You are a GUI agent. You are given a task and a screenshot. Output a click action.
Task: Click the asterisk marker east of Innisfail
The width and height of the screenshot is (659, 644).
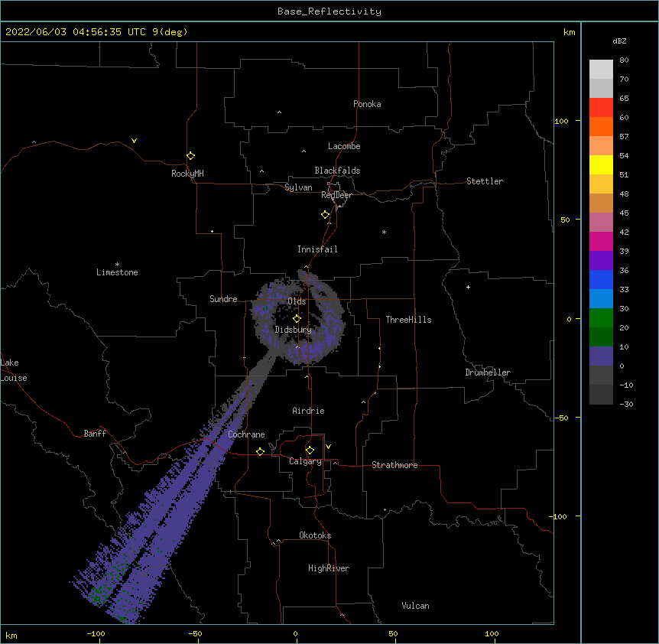[x=384, y=232]
